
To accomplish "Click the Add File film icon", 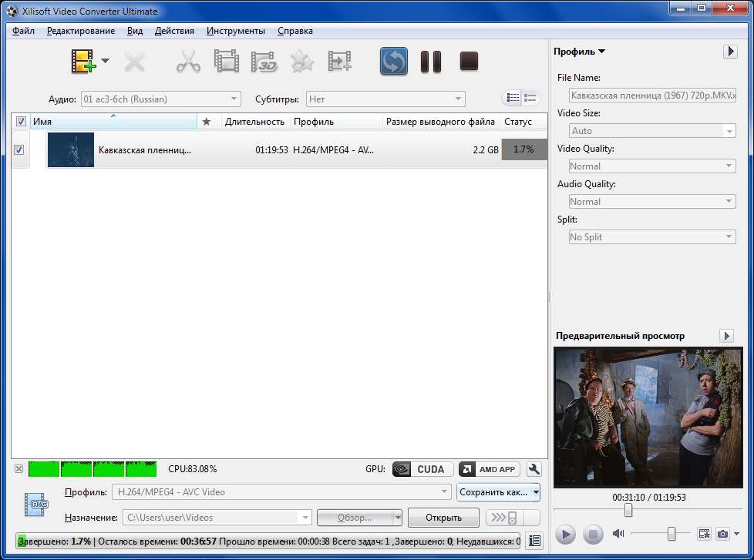I will coord(83,61).
